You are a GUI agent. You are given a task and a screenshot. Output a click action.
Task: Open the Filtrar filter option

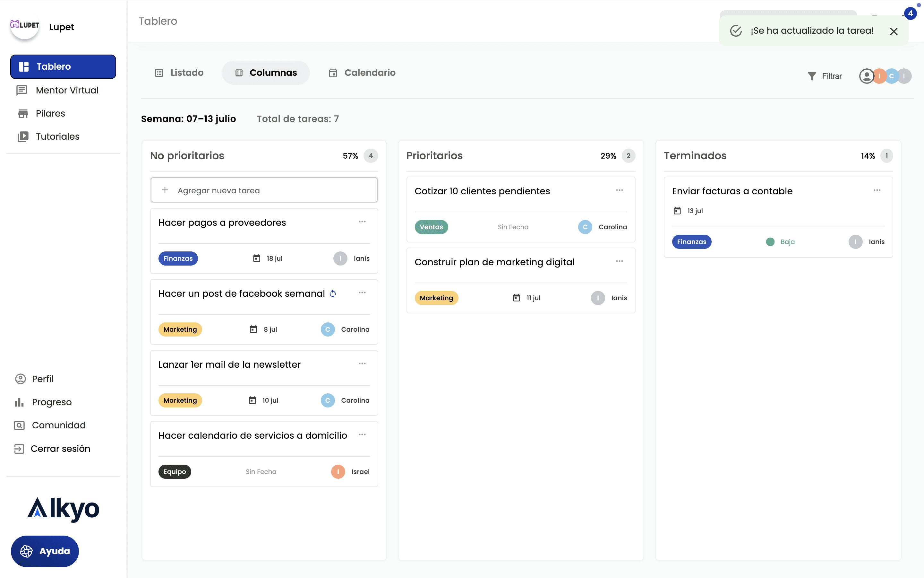point(825,76)
